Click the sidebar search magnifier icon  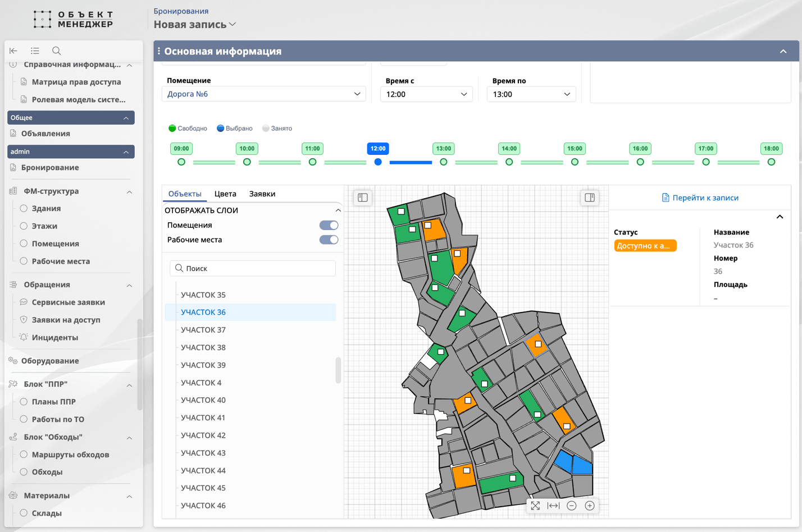click(56, 51)
